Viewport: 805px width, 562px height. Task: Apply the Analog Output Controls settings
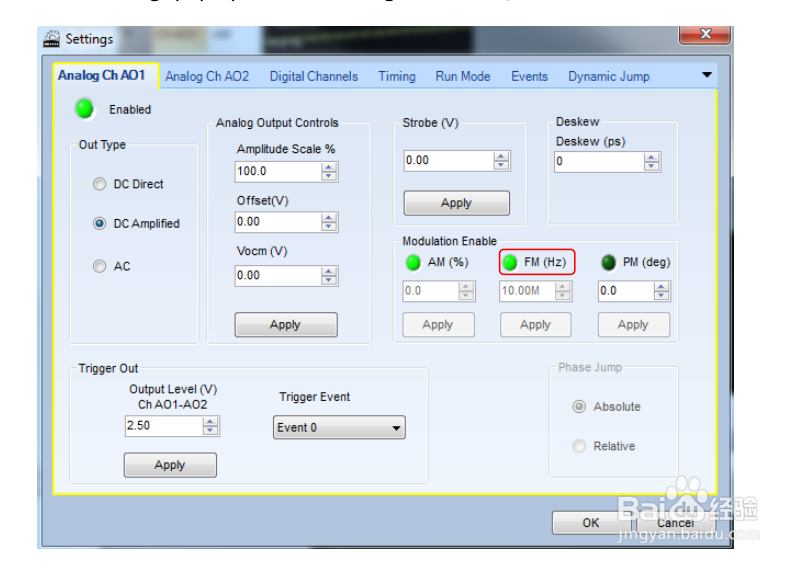(286, 324)
